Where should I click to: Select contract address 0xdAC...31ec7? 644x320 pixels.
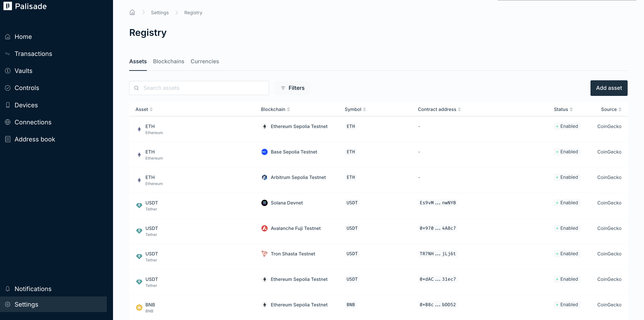[x=438, y=279]
